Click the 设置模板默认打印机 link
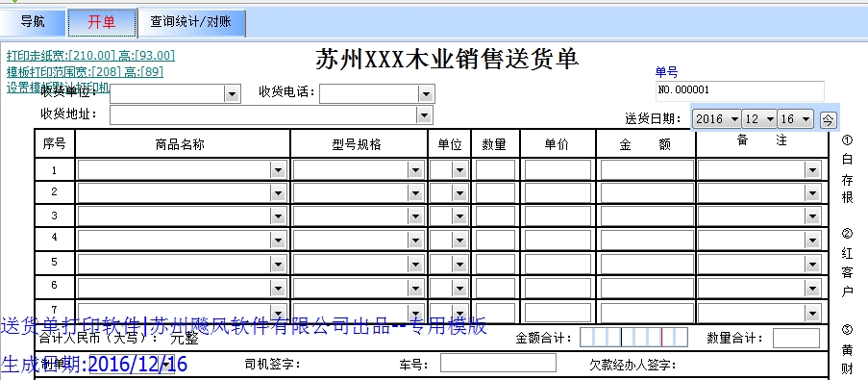Viewport: 868px width, 380px height. [58, 88]
